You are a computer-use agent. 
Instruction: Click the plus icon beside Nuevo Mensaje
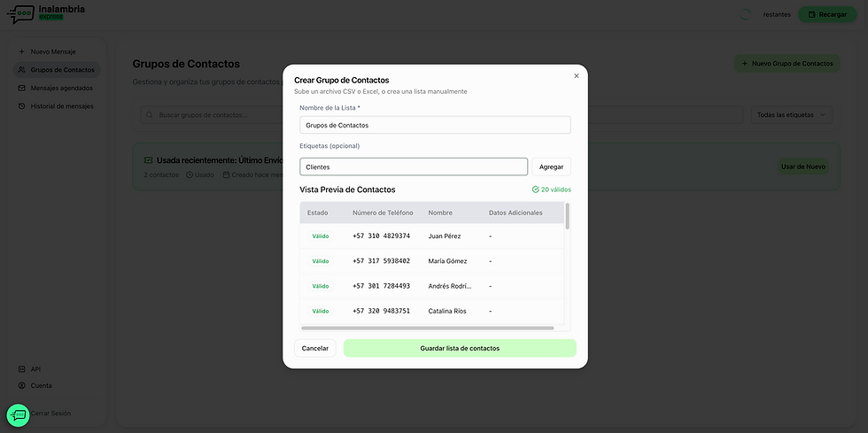pos(22,51)
